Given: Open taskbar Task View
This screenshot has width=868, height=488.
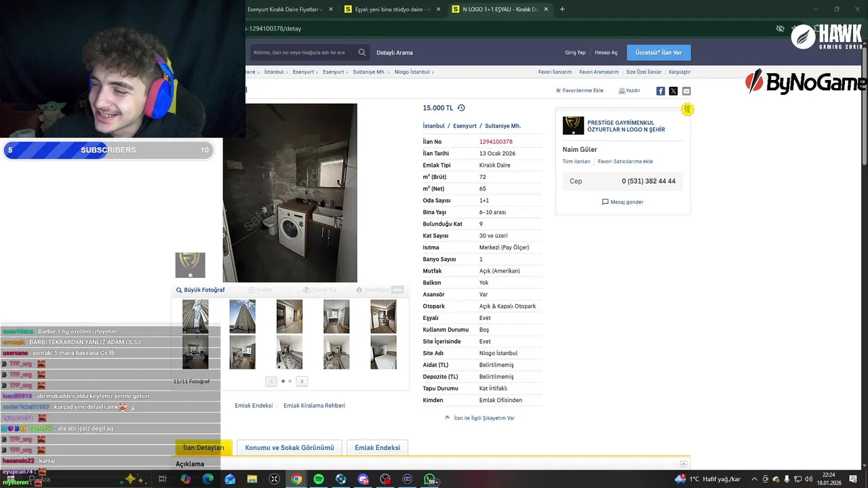Looking at the screenshot, I should pos(163,479).
